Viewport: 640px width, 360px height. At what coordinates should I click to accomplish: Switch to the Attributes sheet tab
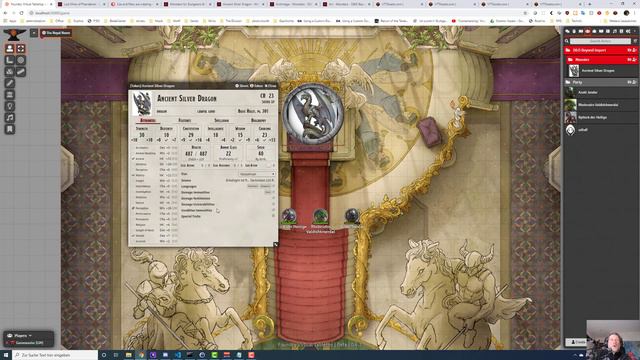[x=148, y=120]
